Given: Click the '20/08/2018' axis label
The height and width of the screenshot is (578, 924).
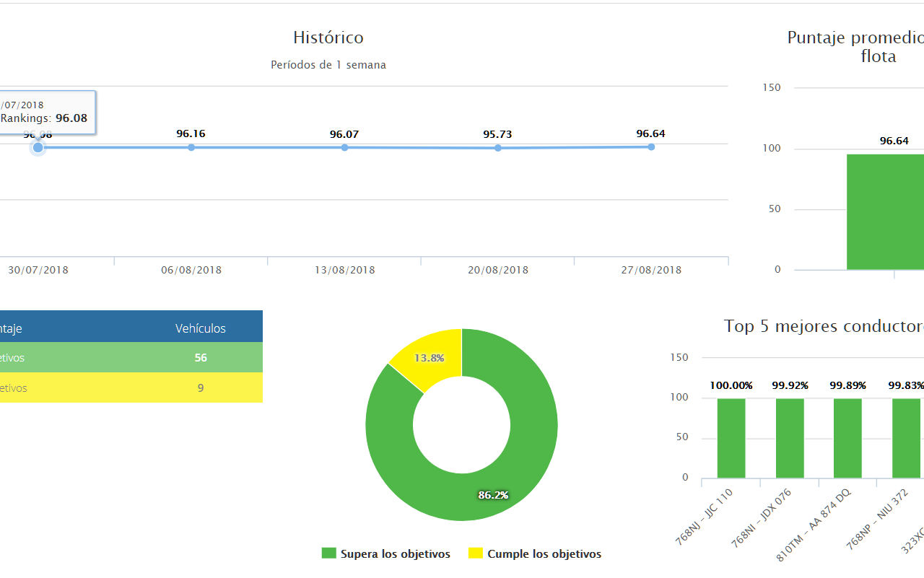Looking at the screenshot, I should coord(498,270).
